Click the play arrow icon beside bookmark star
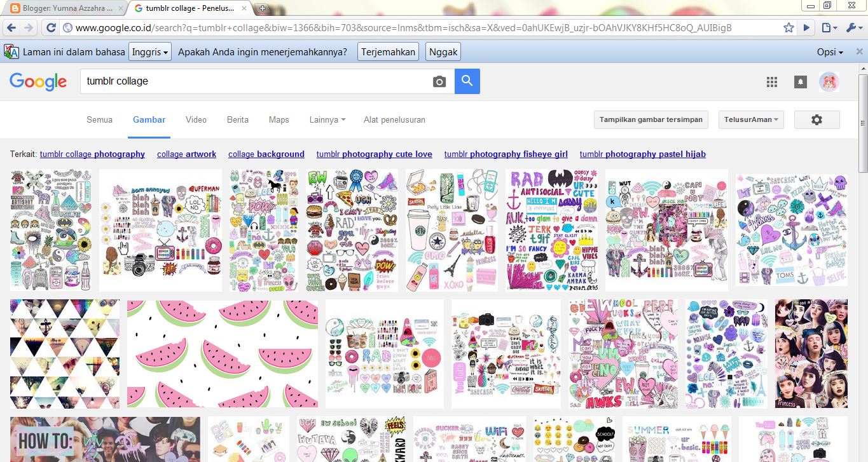The image size is (868, 462). pos(806,28)
